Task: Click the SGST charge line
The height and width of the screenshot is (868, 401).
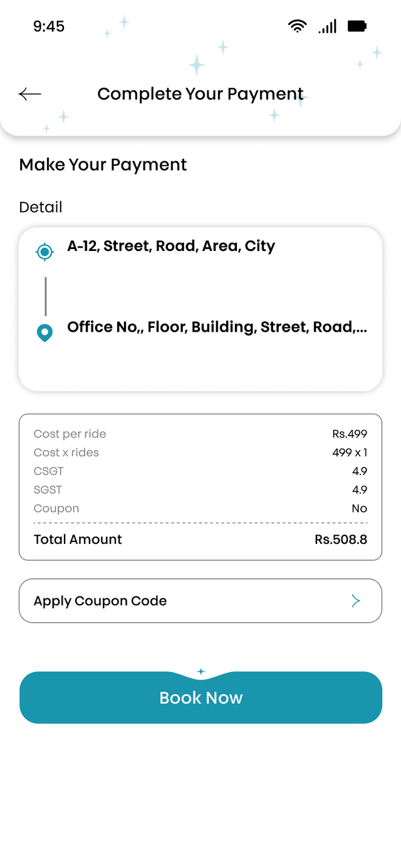Action: click(x=200, y=489)
